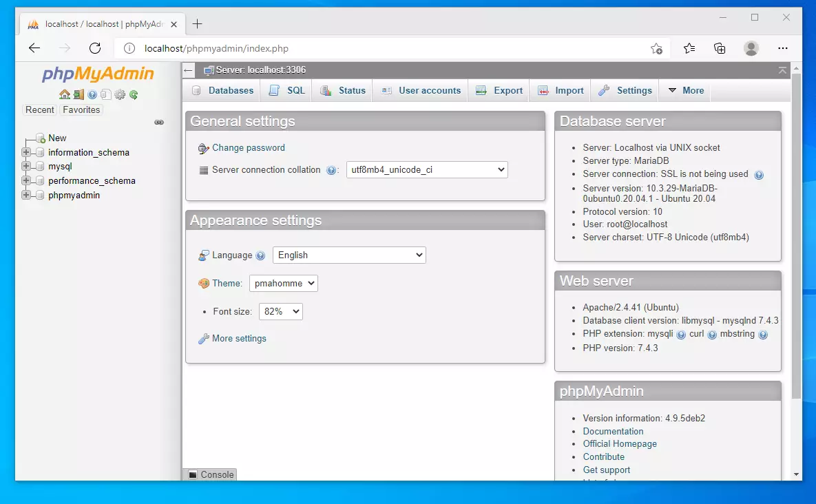The width and height of the screenshot is (816, 504).
Task: Select information_schema database name
Action: pyautogui.click(x=88, y=152)
